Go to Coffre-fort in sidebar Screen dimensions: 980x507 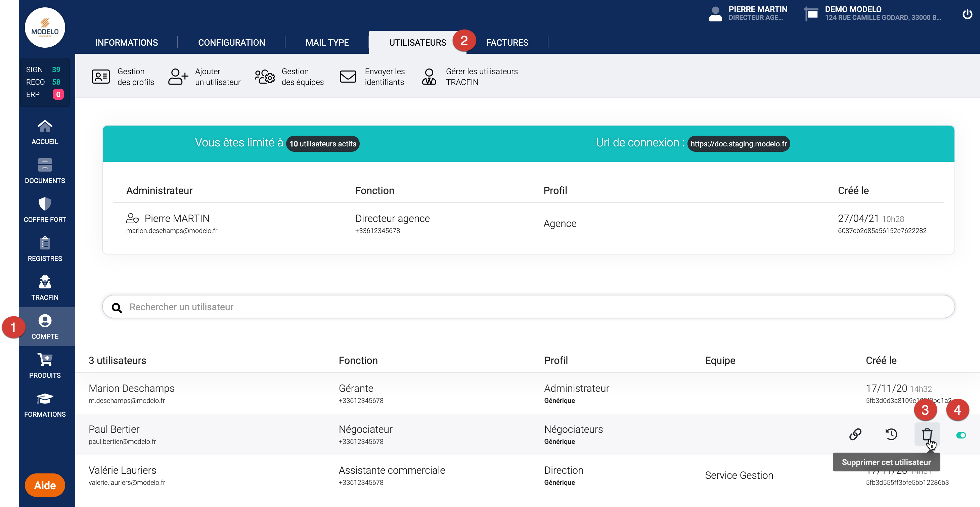click(45, 210)
